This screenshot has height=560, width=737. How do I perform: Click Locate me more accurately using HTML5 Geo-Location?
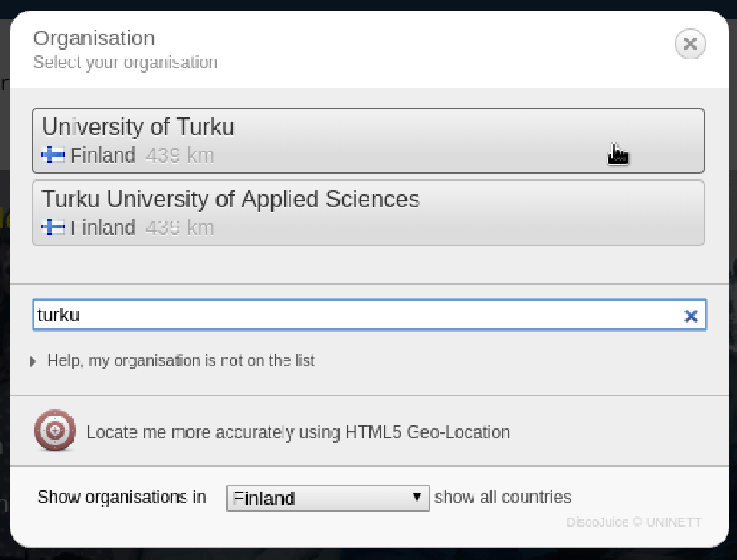click(298, 432)
